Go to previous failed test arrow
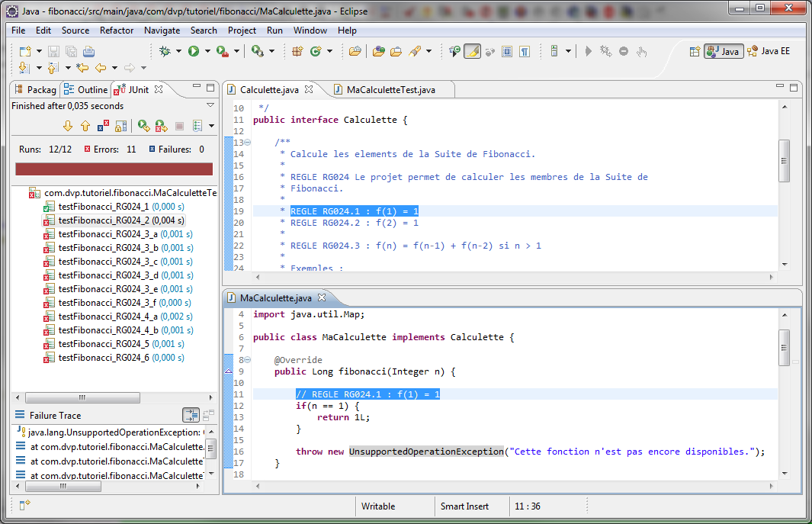This screenshot has width=812, height=524. pyautogui.click(x=85, y=126)
